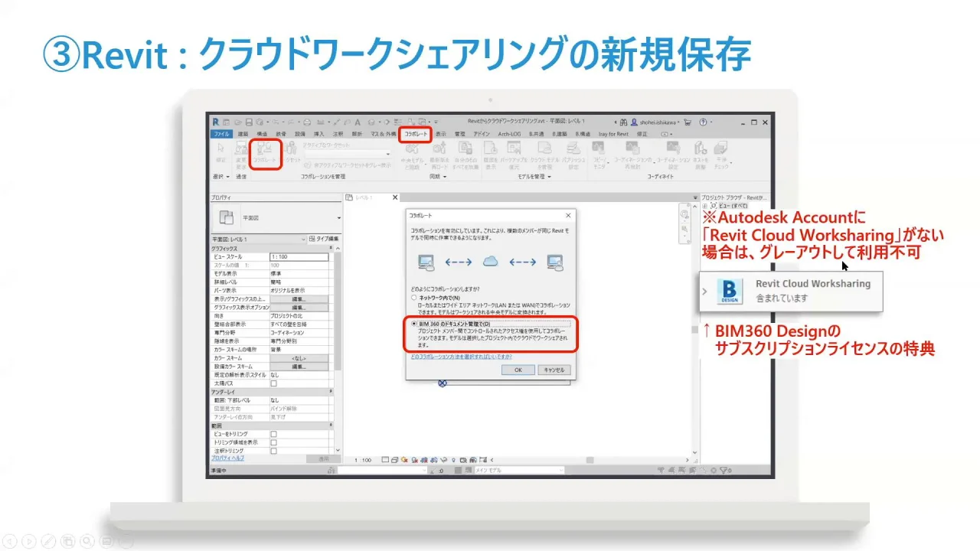Image resolution: width=980 pixels, height=551 pixels.
Task: Toggle the 太陽パス checkbox
Action: point(273,383)
